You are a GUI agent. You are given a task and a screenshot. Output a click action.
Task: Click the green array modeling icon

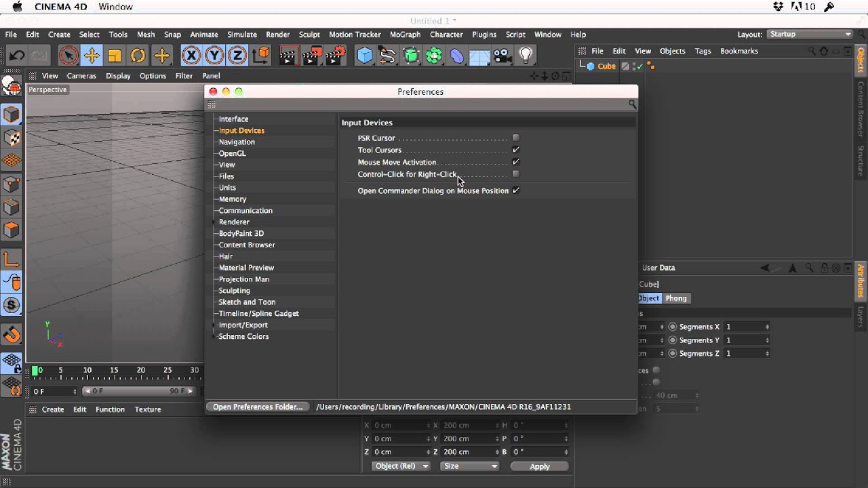pyautogui.click(x=434, y=56)
